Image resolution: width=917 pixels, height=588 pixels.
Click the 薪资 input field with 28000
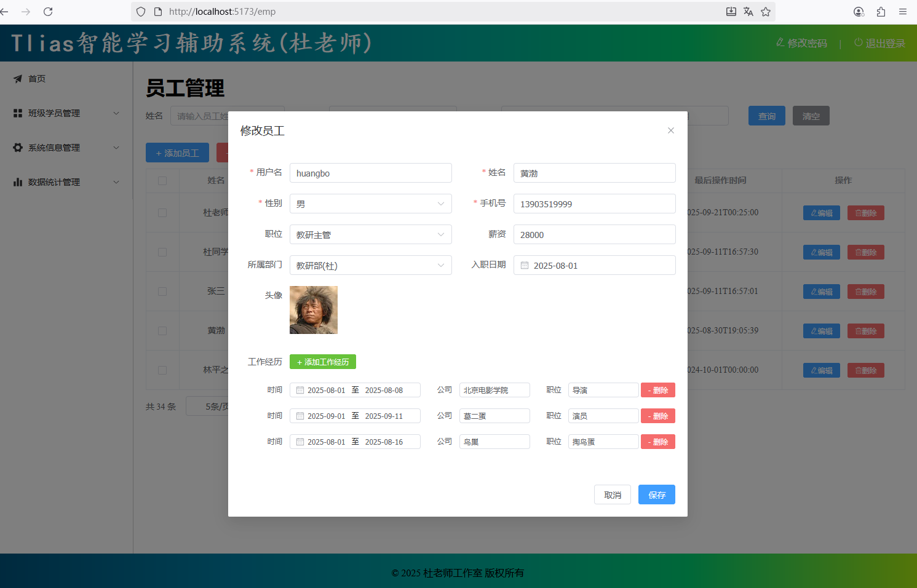[x=594, y=234]
